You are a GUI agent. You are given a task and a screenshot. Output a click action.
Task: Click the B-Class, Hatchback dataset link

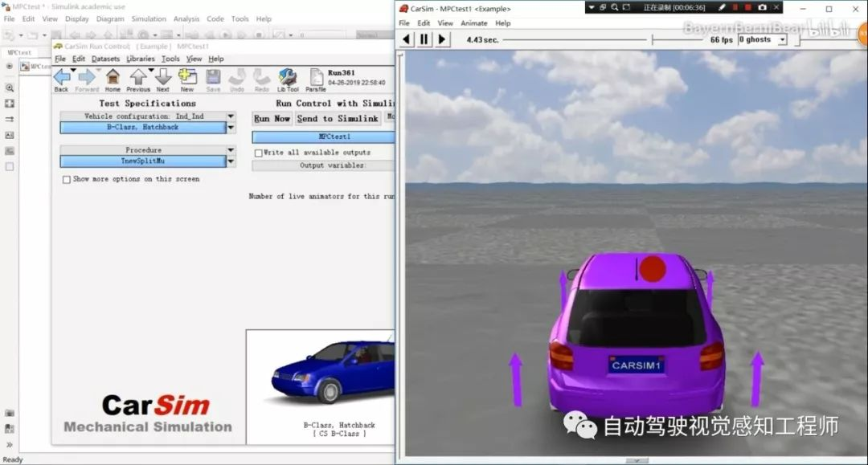click(143, 128)
